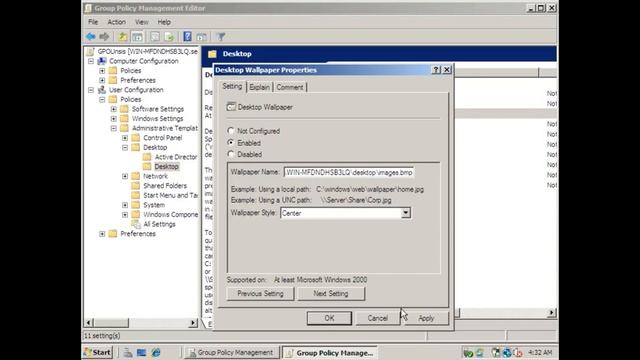
Task: Click the Properties toolbar icon
Action: coord(155,37)
